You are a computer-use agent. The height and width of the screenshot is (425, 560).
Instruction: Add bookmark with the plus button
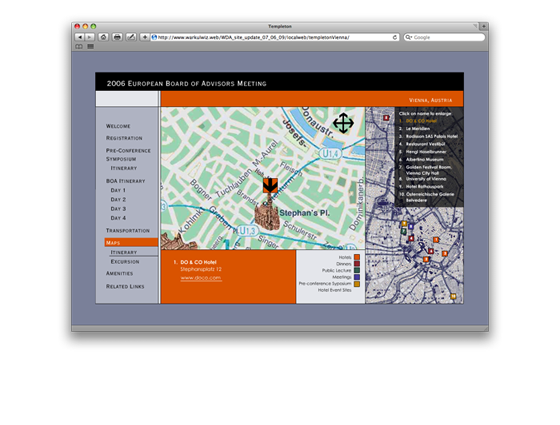(145, 37)
